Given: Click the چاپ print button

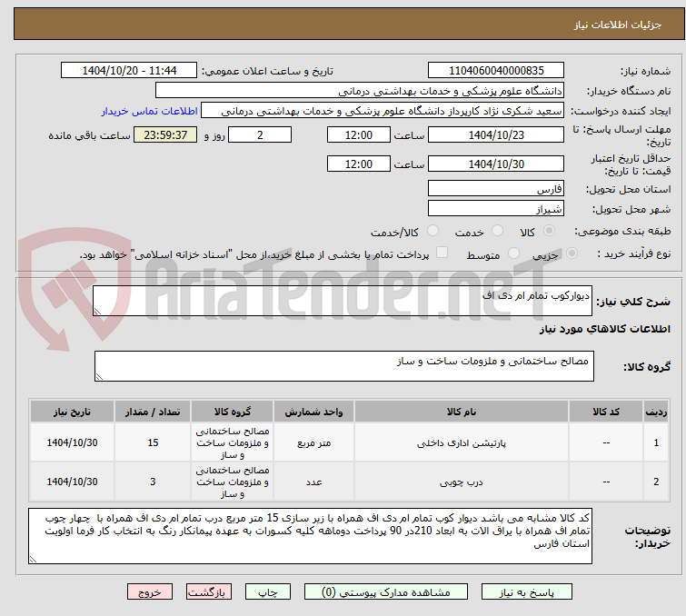Looking at the screenshot, I should click(268, 592).
